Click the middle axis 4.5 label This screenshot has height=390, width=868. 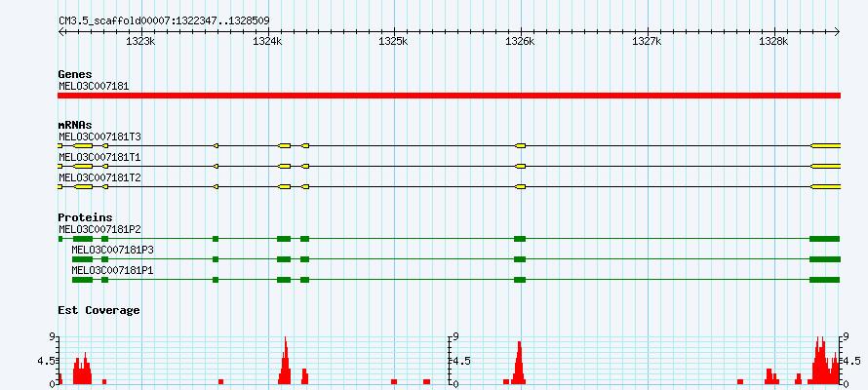coord(461,361)
